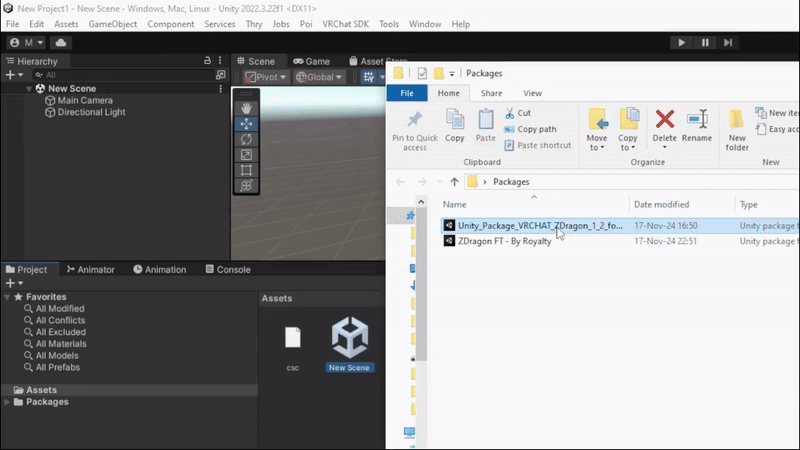800x450 pixels.
Task: Expand the Packages folder in Project
Action: coord(7,402)
